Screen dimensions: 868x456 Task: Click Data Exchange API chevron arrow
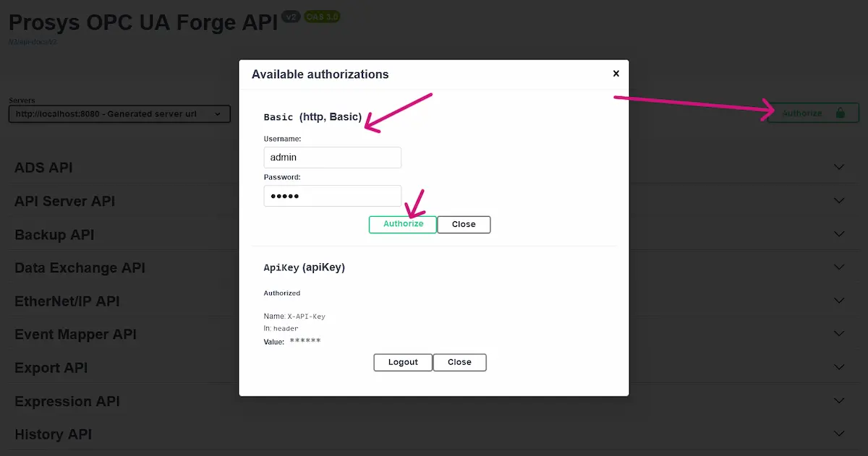click(839, 267)
